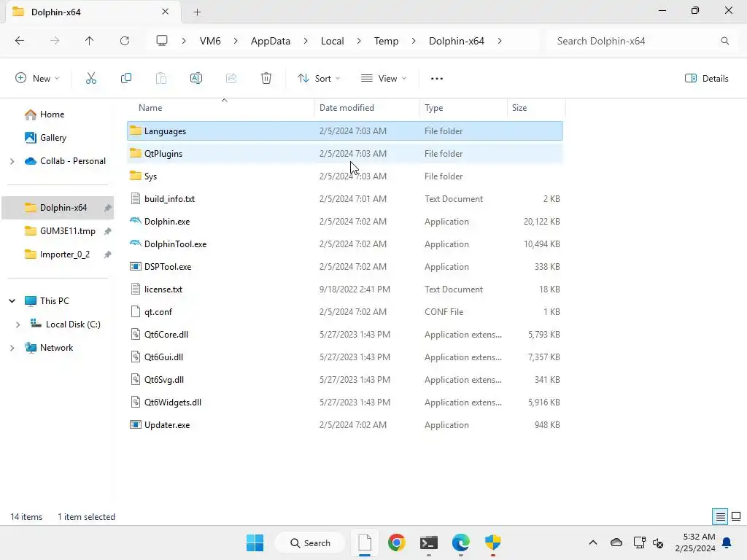Close the Dolphin-x64 tab
Screen dimensions: 747x560
(166, 12)
